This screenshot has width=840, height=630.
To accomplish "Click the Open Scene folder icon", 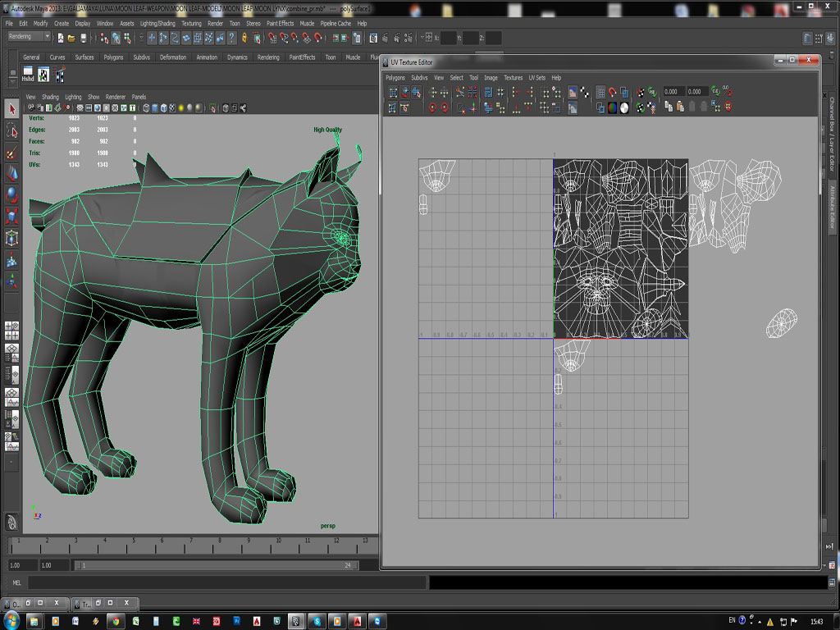I will coord(71,38).
